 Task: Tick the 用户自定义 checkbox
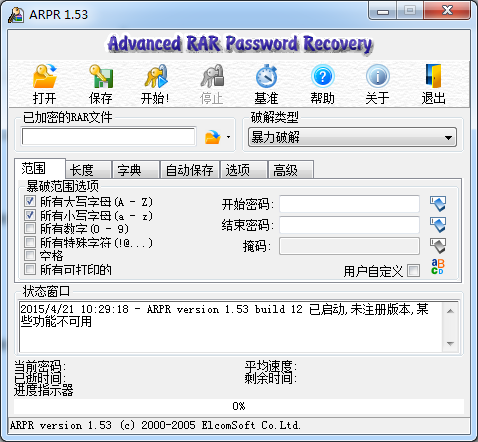[414, 270]
